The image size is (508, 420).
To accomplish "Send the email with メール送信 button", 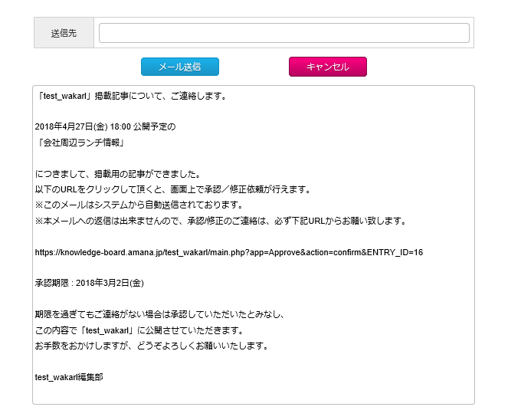I will 180,67.
